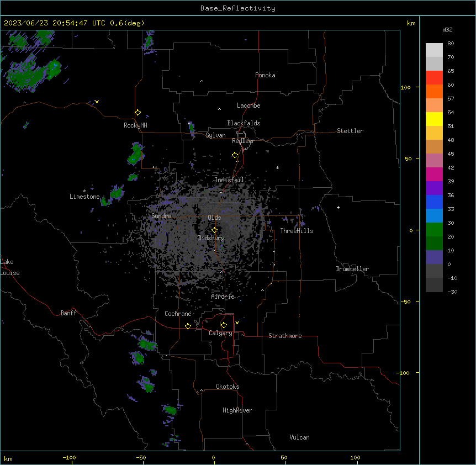
Task: Click the dBZ legend heading
Action: (447, 29)
